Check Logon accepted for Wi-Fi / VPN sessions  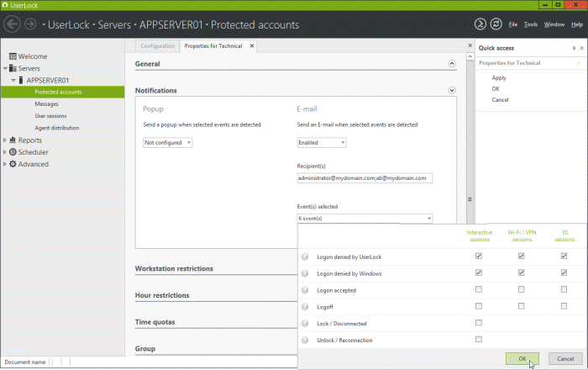pos(522,289)
